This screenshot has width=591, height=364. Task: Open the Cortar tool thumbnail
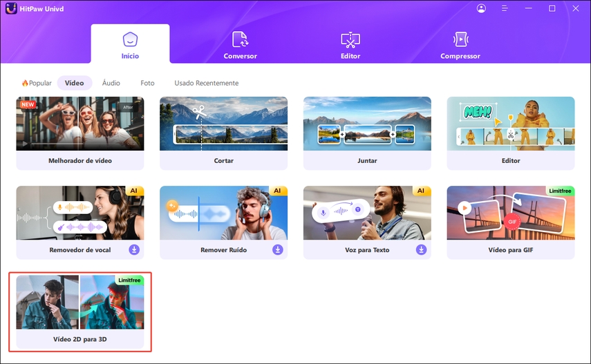[223, 124]
